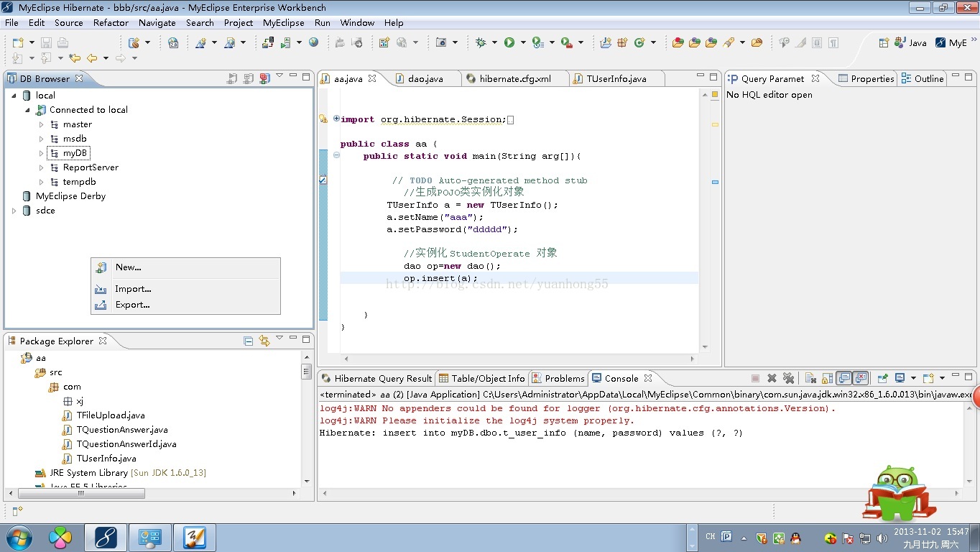The image size is (980, 552).
Task: Click the New Java Package toolbar icon
Action: pos(623,43)
